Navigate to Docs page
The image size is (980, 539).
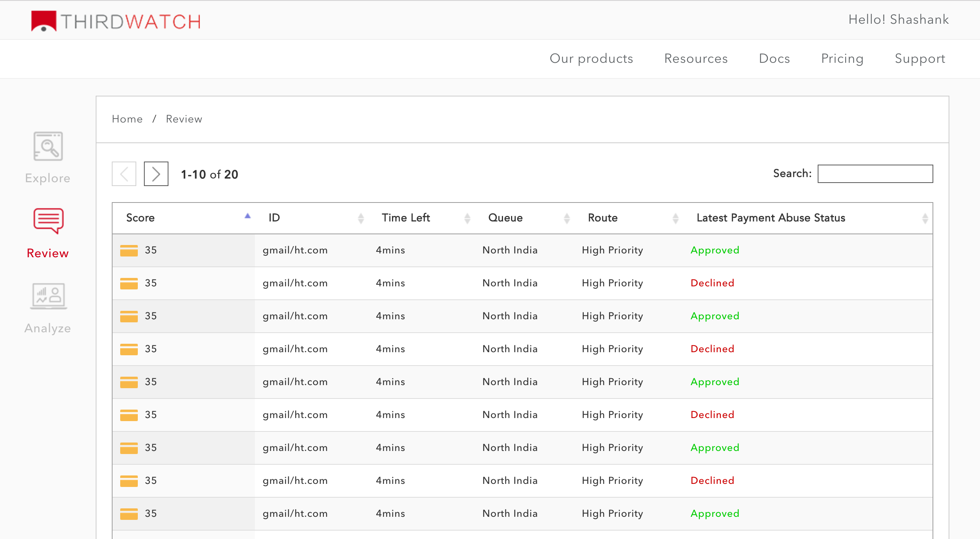click(x=774, y=59)
